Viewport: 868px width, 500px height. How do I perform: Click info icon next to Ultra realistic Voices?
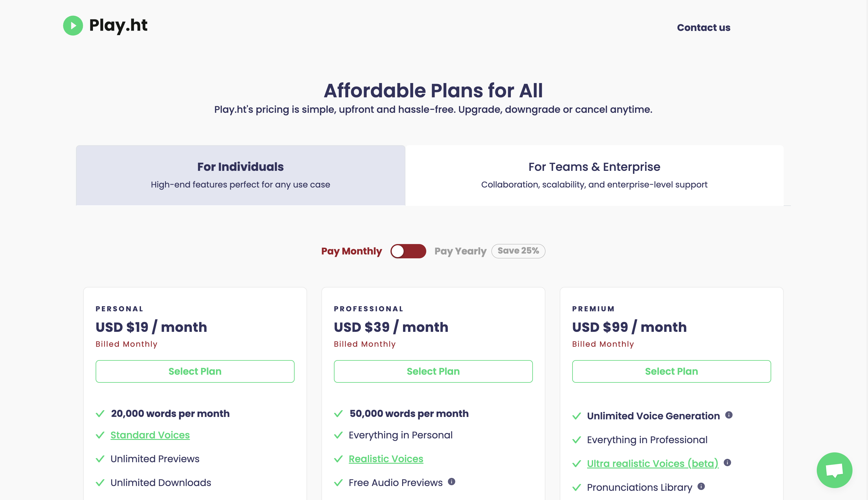click(727, 462)
